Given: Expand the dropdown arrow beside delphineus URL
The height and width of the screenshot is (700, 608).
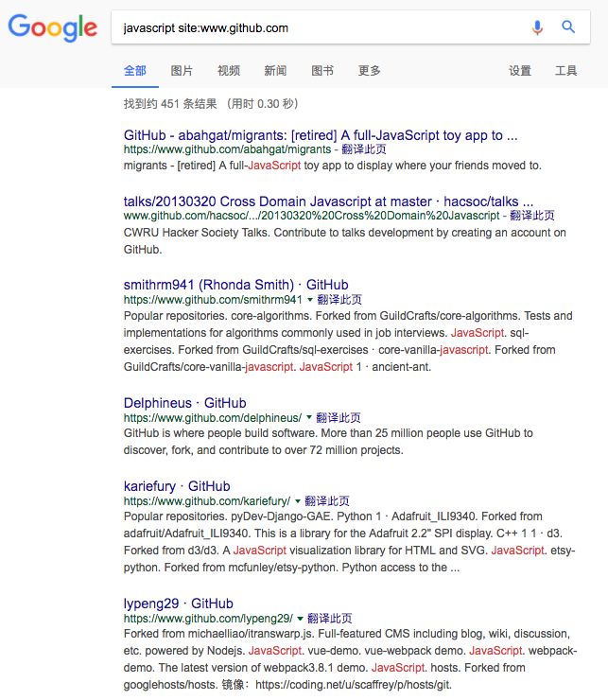Looking at the screenshot, I should (x=309, y=417).
